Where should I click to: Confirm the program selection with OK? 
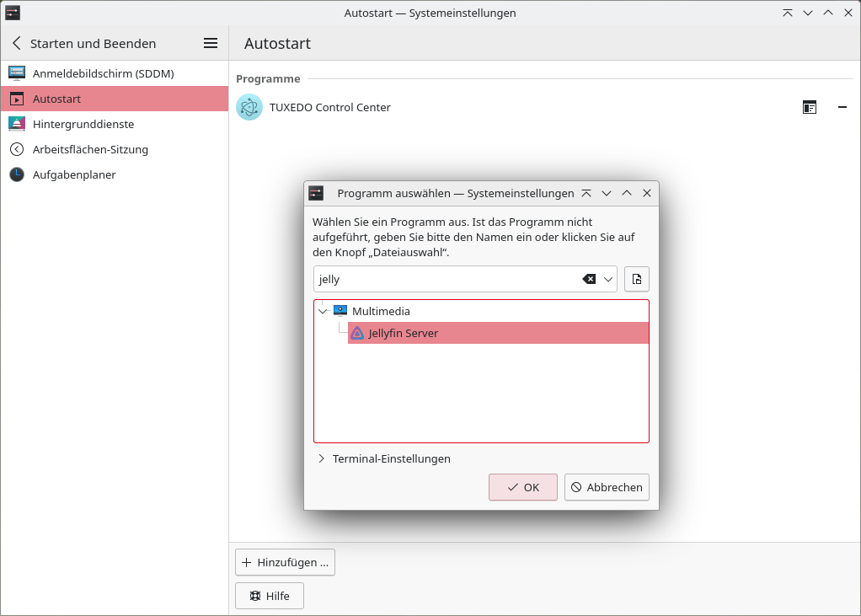click(522, 487)
